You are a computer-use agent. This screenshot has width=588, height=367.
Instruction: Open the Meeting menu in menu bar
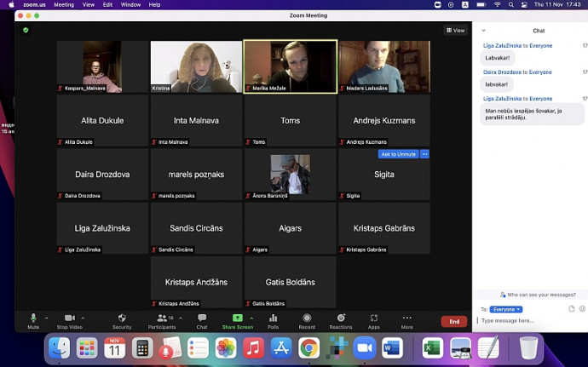click(63, 4)
